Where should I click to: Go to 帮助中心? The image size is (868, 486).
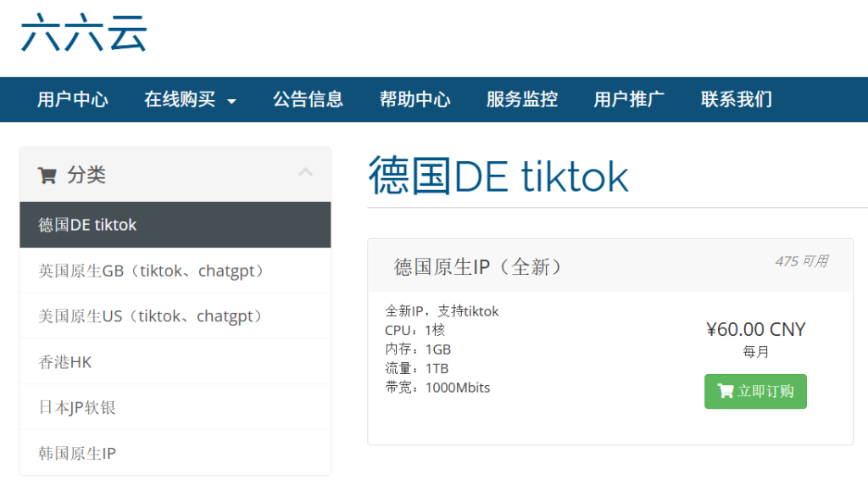(415, 99)
